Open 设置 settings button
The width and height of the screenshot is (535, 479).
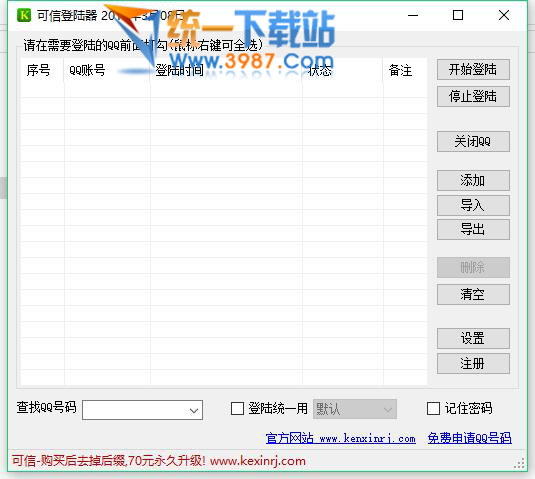pyautogui.click(x=473, y=338)
